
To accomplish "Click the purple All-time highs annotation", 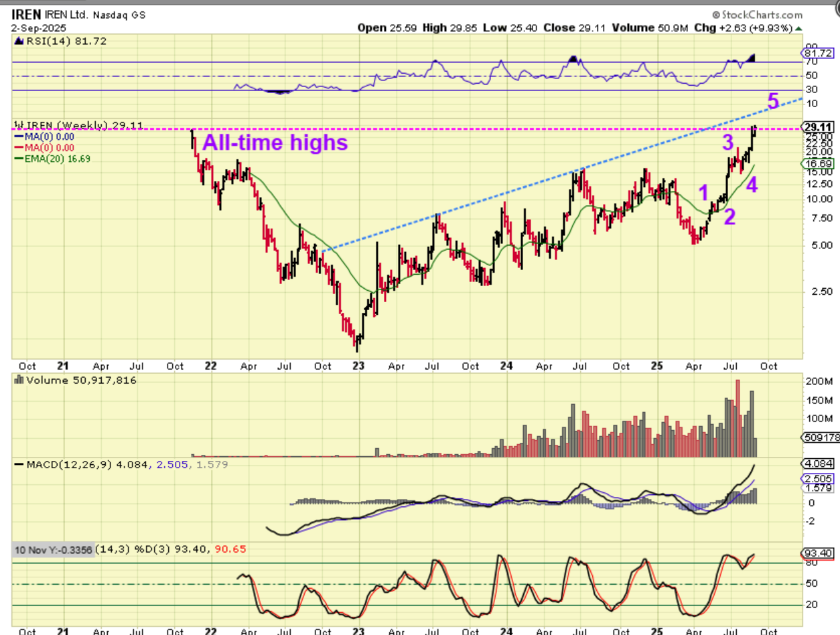I will click(x=275, y=143).
